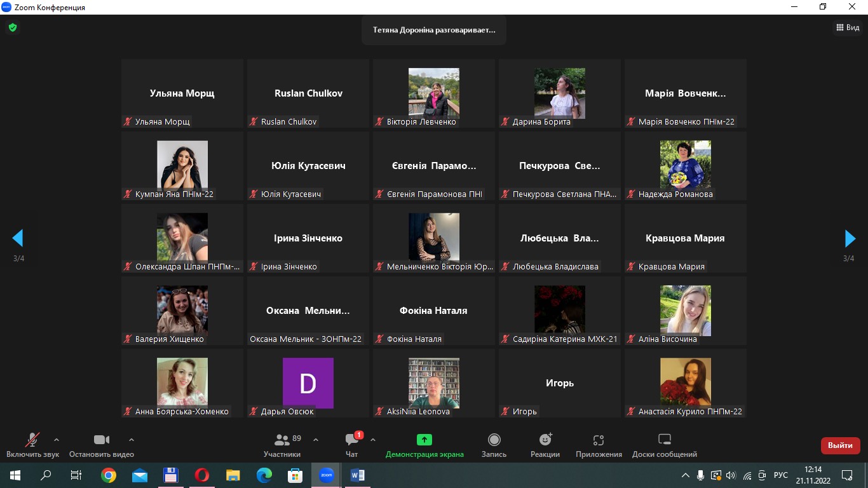Image resolution: width=868 pixels, height=488 pixels.
Task: Open the Вид view menu
Action: pyautogui.click(x=848, y=27)
